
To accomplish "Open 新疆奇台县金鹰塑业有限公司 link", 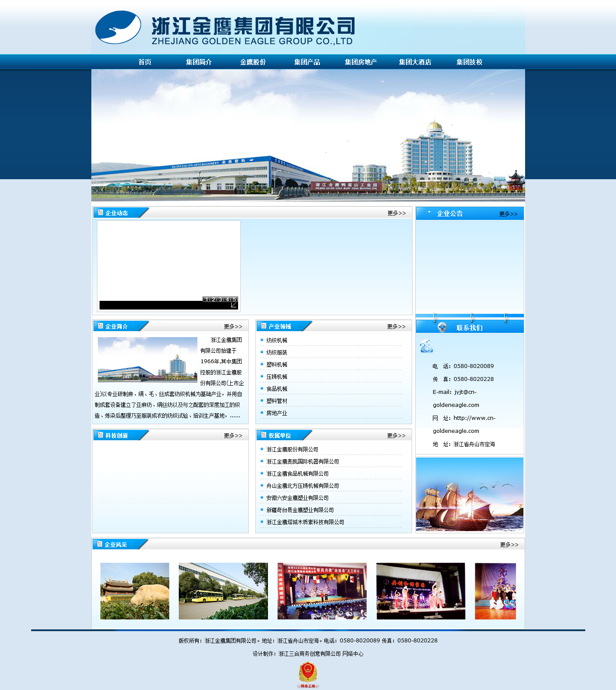I will (300, 510).
